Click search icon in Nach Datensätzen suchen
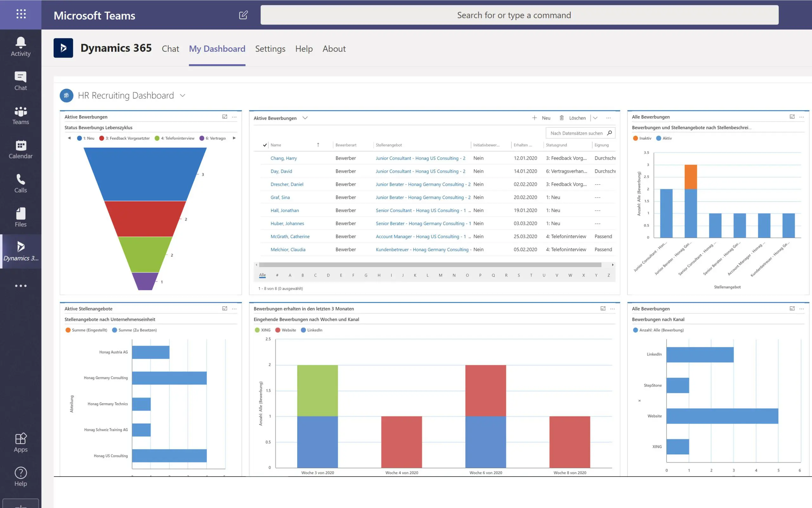This screenshot has height=508, width=812. (609, 133)
